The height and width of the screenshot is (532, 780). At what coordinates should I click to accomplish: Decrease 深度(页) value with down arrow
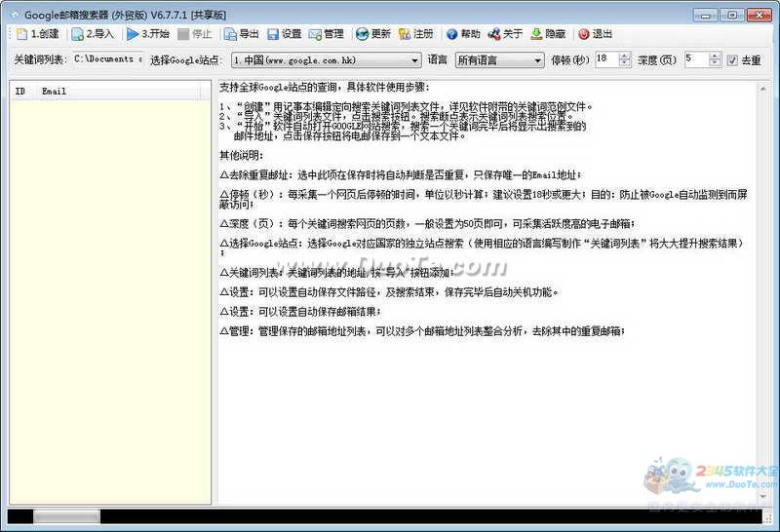(715, 64)
